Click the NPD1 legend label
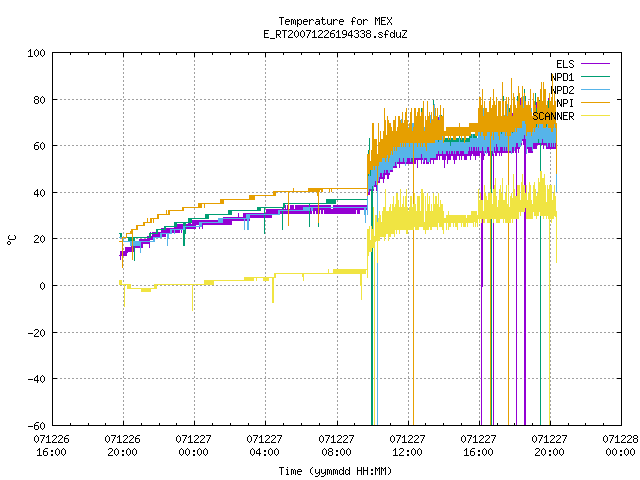This screenshot has width=640, height=480. click(x=562, y=77)
